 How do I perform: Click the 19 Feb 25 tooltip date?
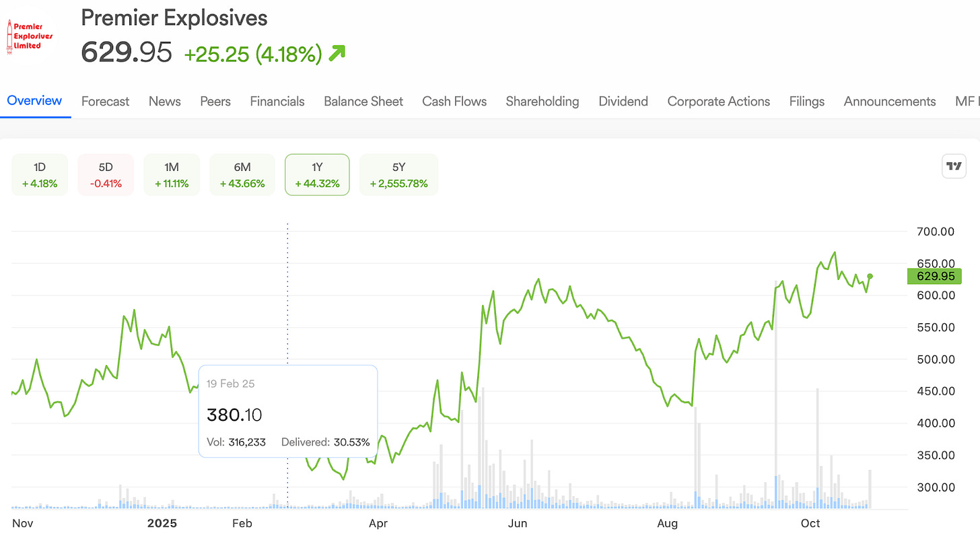pyautogui.click(x=231, y=384)
